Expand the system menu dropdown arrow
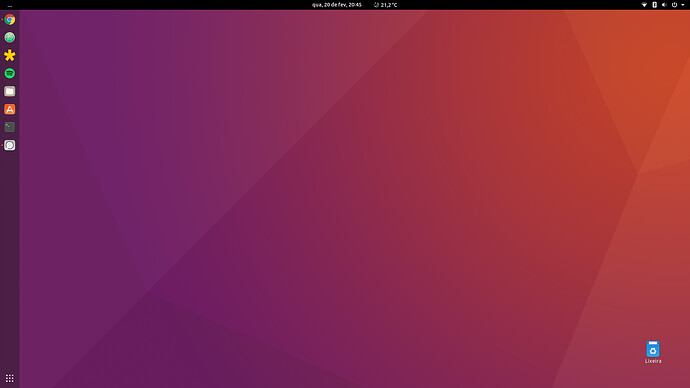Image resolution: width=690 pixels, height=388 pixels. pos(683,5)
